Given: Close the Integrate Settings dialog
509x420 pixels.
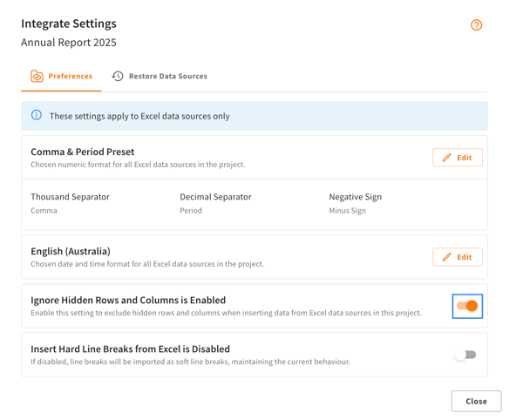Looking at the screenshot, I should (x=476, y=401).
